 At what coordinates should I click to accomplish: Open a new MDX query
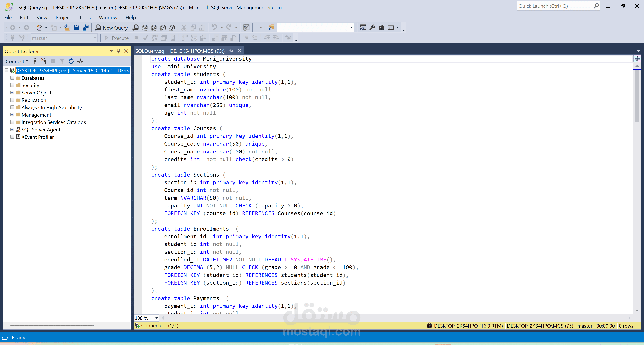[145, 28]
